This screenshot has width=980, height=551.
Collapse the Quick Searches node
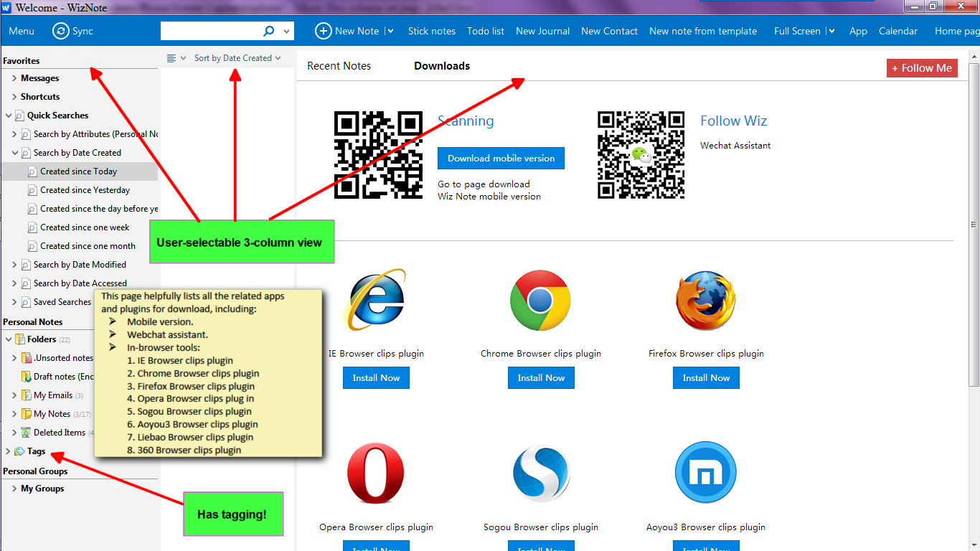point(9,116)
